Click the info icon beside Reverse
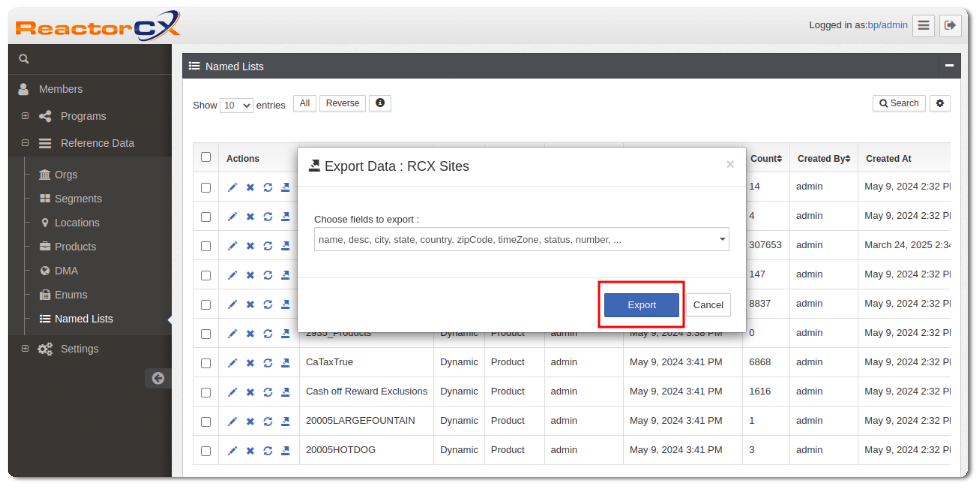Screen dimensions: 980x494 (x=380, y=103)
